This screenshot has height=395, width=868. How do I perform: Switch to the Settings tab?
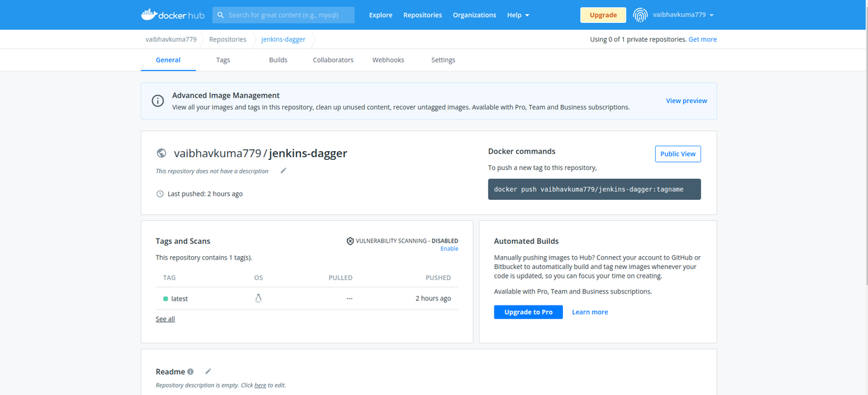443,60
